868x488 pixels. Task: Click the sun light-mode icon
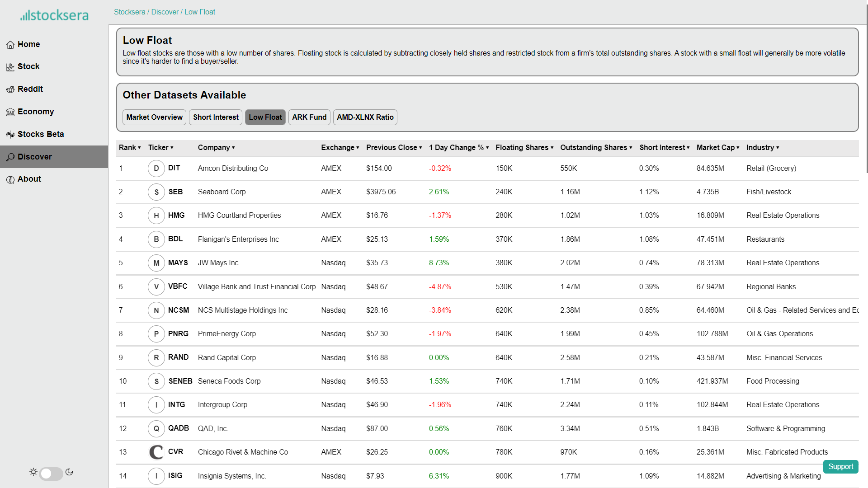[x=33, y=472]
